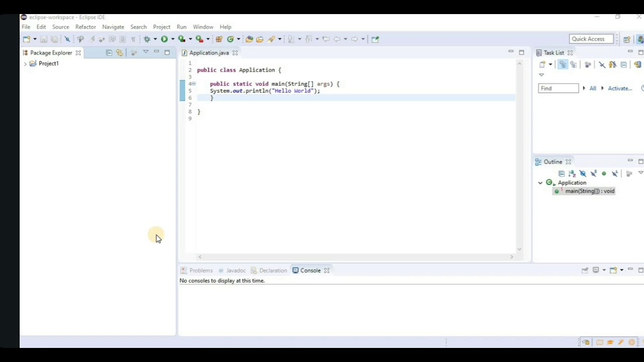Open the File menu
This screenshot has width=644, height=362.
tap(26, 27)
